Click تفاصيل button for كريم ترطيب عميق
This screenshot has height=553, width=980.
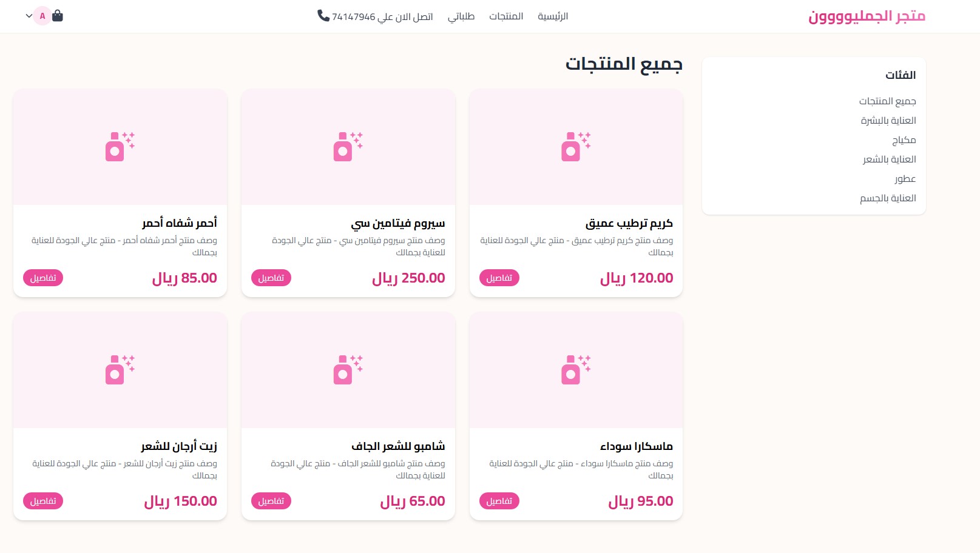499,278
